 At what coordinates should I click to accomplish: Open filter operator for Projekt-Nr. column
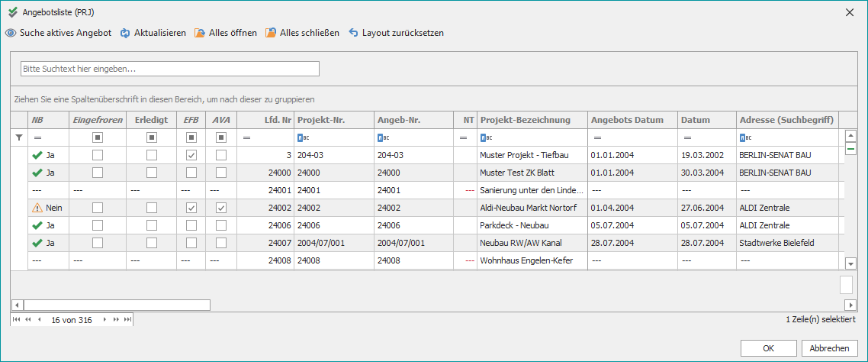301,138
